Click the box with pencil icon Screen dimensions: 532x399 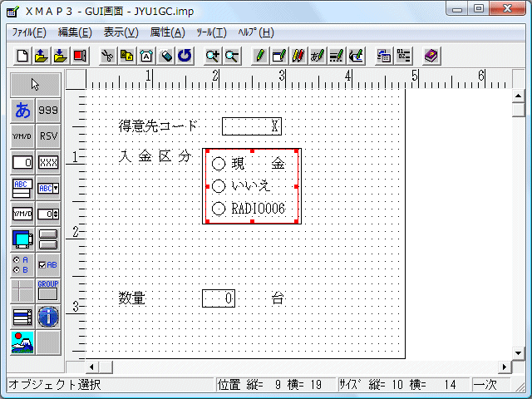coord(279,56)
